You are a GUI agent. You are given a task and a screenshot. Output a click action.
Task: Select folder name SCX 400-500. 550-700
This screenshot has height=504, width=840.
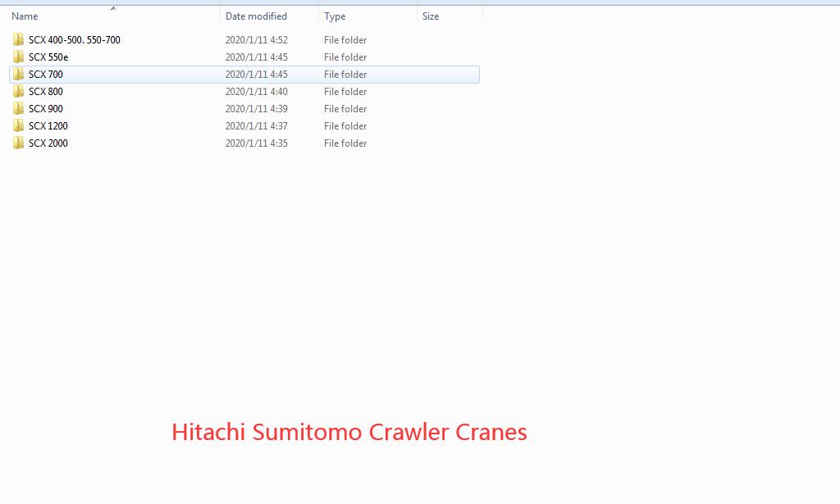[75, 40]
